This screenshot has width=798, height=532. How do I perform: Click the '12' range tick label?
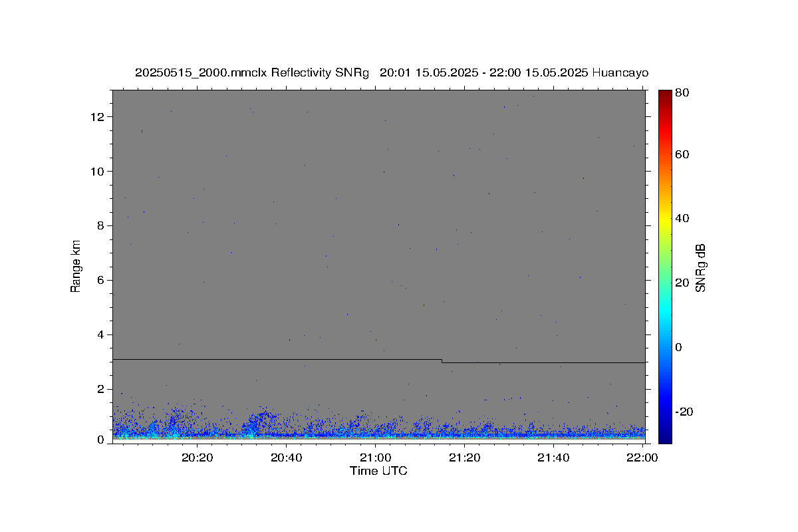(x=98, y=117)
